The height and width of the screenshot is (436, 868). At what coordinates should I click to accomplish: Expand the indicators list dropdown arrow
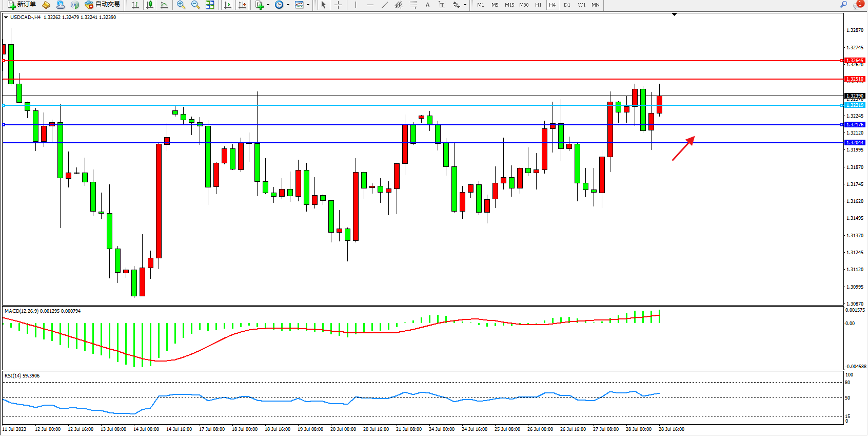point(268,5)
